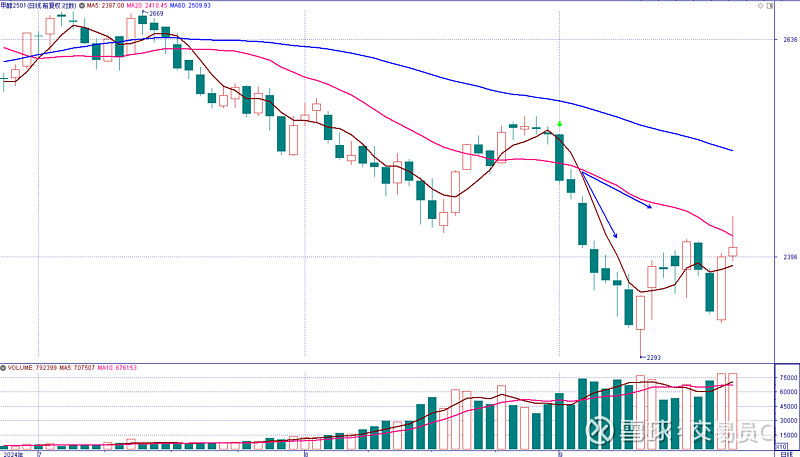Open the VOLUME indicator settings circle icon

(x=3, y=367)
